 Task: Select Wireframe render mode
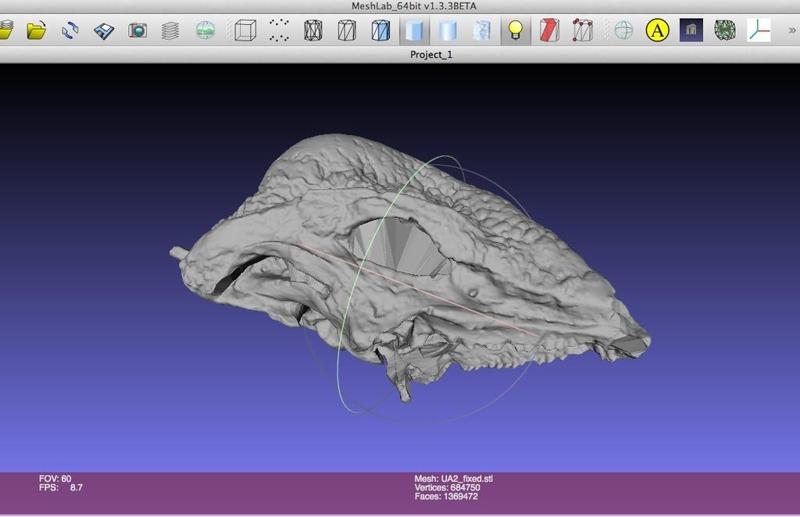[x=313, y=31]
